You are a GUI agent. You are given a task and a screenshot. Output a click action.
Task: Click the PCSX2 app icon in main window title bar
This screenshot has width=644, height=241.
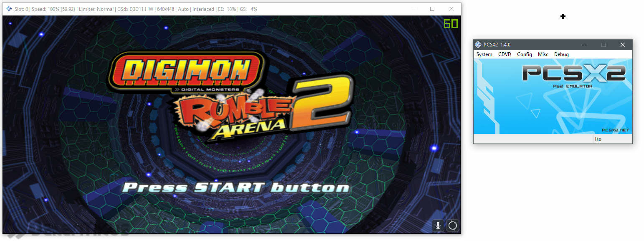(478, 45)
